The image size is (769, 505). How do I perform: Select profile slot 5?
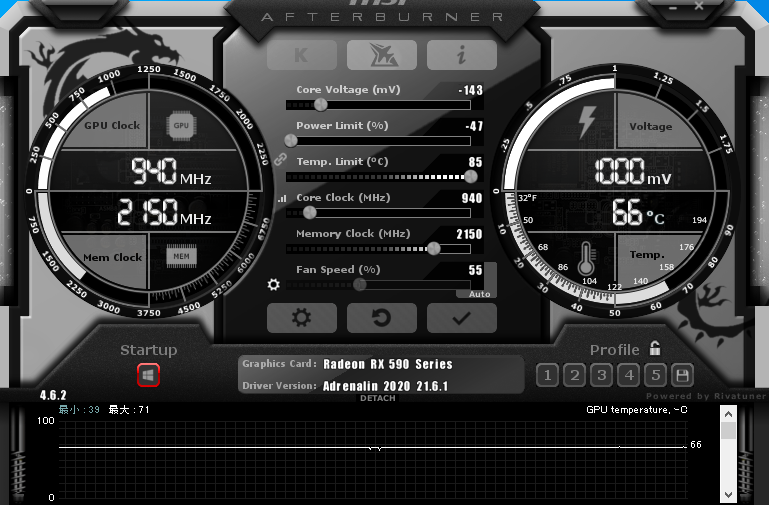[x=656, y=376]
